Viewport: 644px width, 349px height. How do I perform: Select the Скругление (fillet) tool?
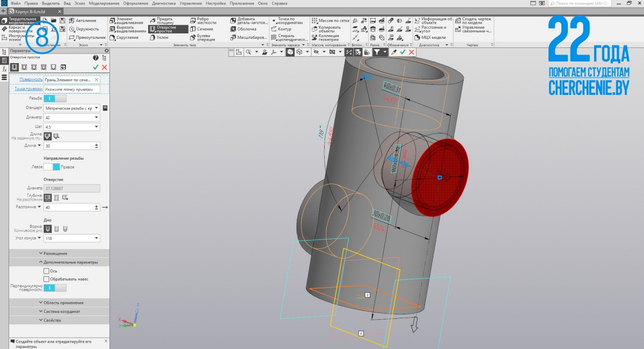[127, 38]
